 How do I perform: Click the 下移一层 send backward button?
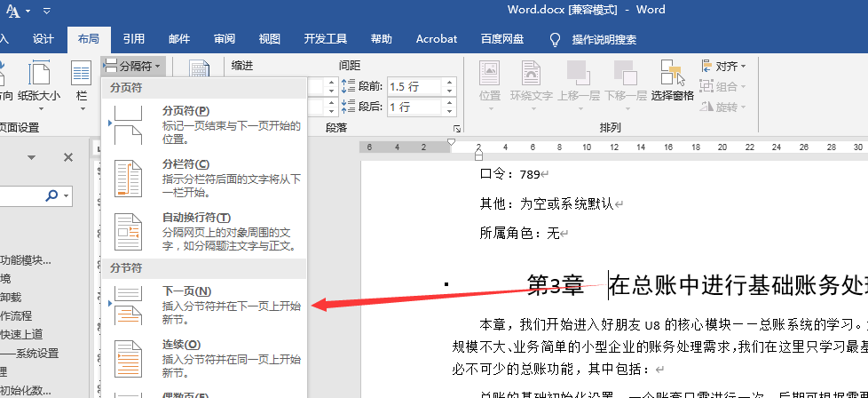[626, 86]
